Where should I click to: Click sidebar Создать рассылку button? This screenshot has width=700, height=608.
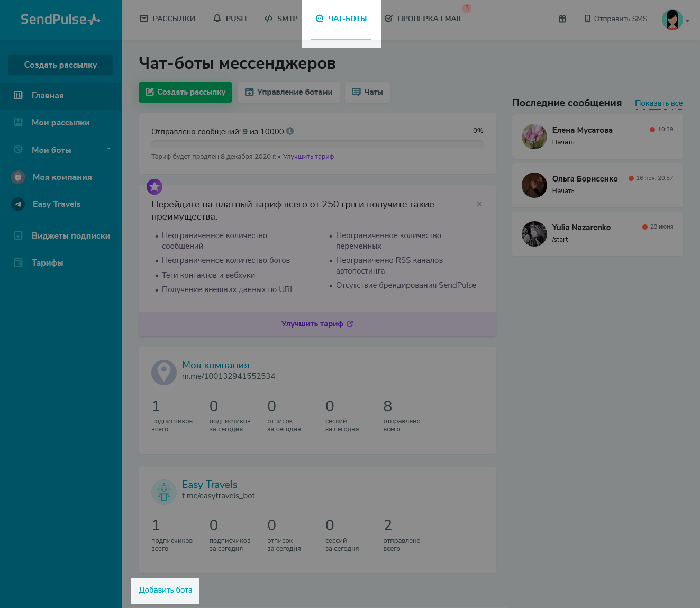(60, 65)
